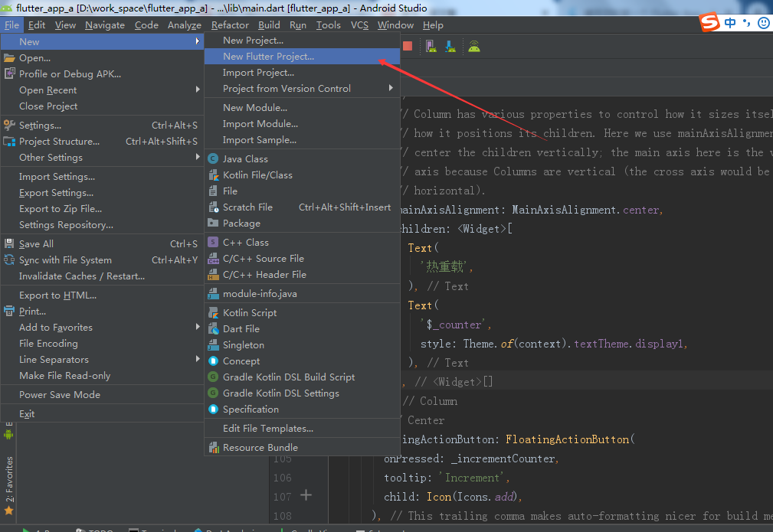Open the VCS menu
The width and height of the screenshot is (773, 532).
tap(359, 25)
